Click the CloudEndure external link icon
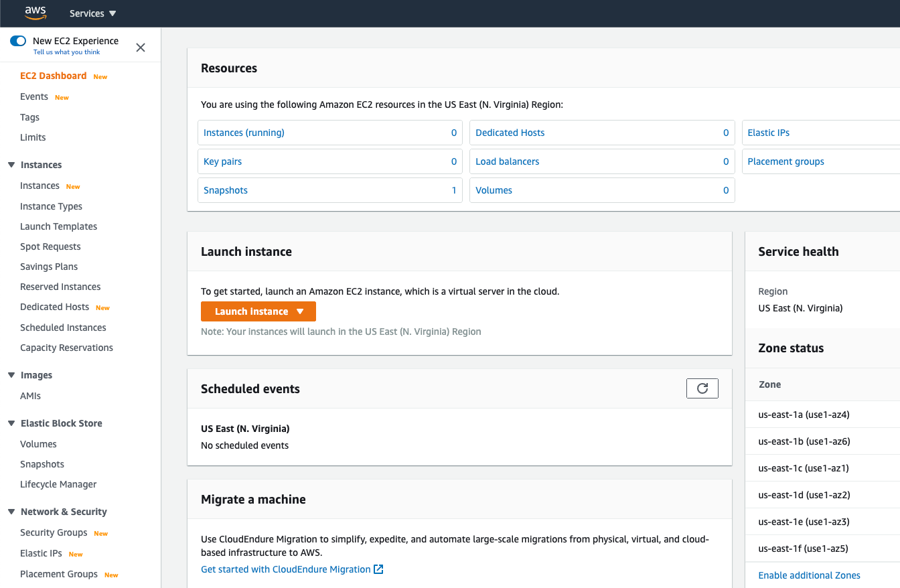This screenshot has width=900, height=588. click(x=378, y=569)
